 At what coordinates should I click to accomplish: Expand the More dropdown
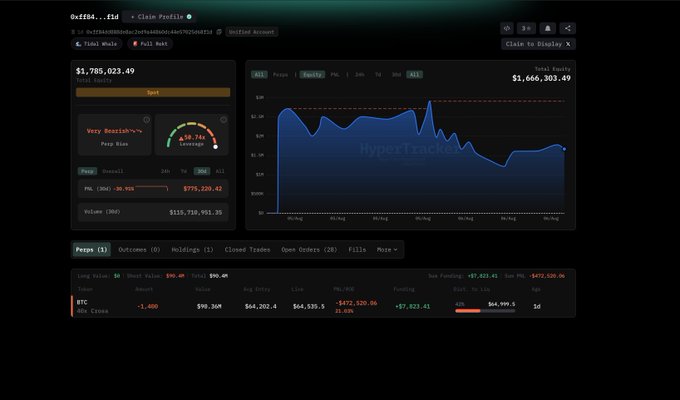pyautogui.click(x=387, y=249)
